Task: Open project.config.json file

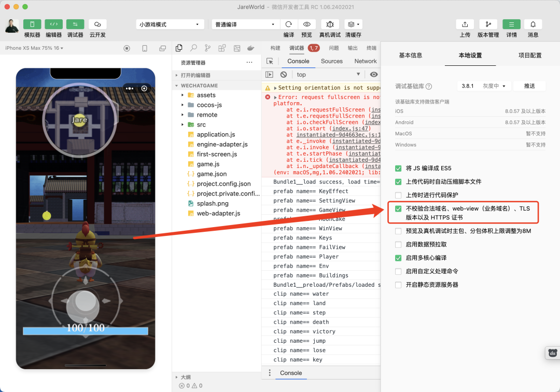Action: (x=223, y=184)
